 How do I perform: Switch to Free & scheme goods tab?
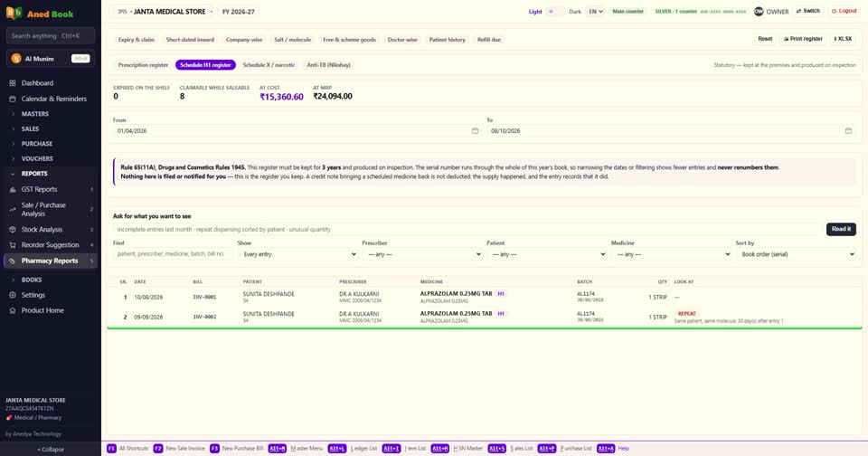[349, 39]
